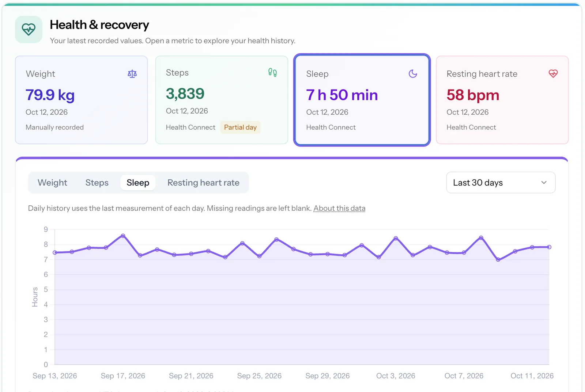Click the Manually recorded source label
This screenshot has width=585, height=392.
tap(54, 128)
